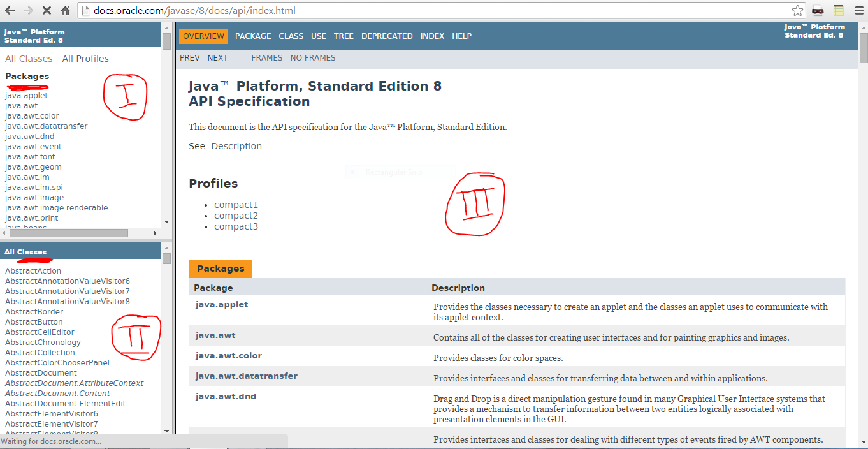The image size is (868, 449).
Task: Select the Packages tab above the table
Action: pos(221,269)
